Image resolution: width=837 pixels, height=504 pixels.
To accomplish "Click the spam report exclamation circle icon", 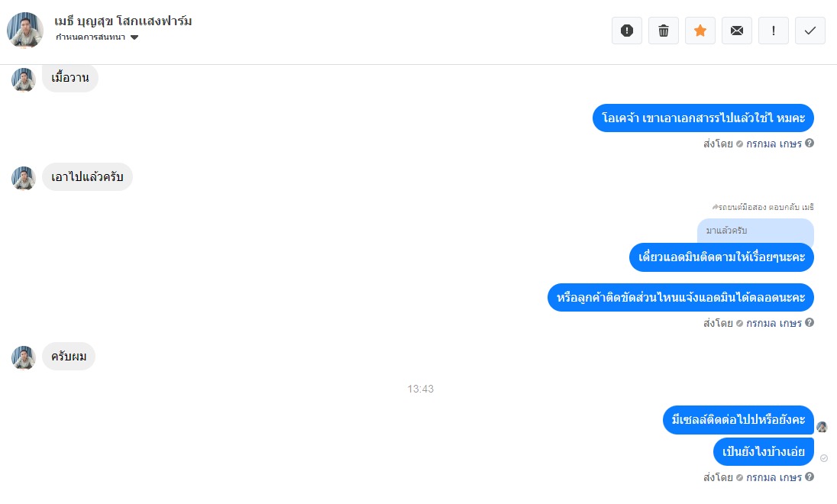I will (627, 31).
